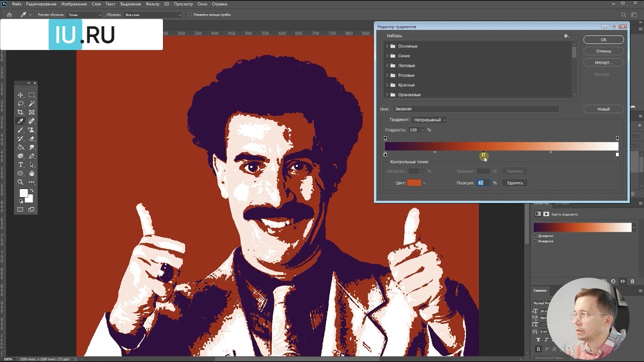
Task: Open the Цвет stop color dropdown arrow
Action: (x=424, y=183)
